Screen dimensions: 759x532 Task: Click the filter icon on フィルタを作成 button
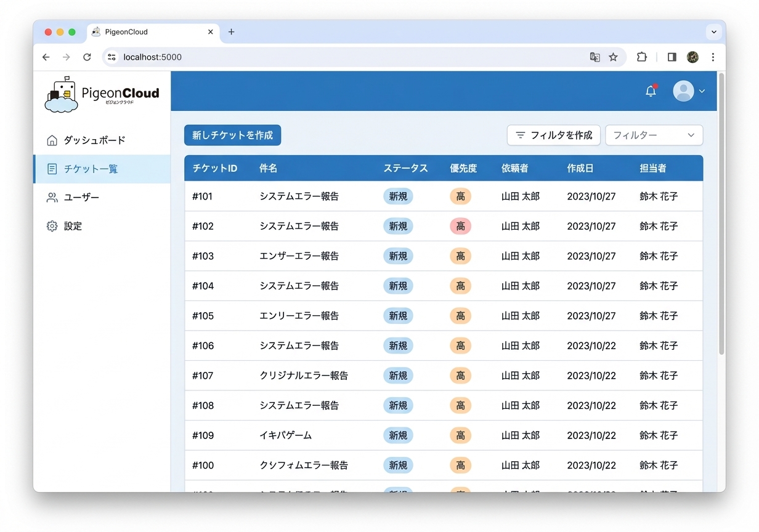[521, 135]
